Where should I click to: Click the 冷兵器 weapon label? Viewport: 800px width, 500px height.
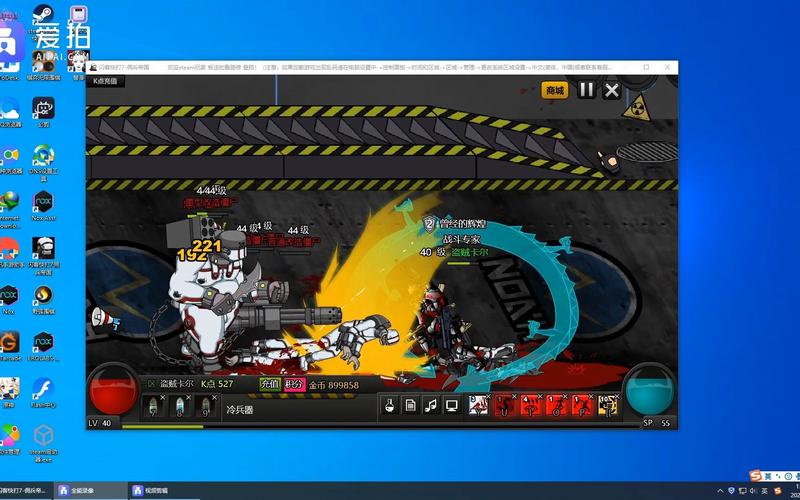[240, 409]
